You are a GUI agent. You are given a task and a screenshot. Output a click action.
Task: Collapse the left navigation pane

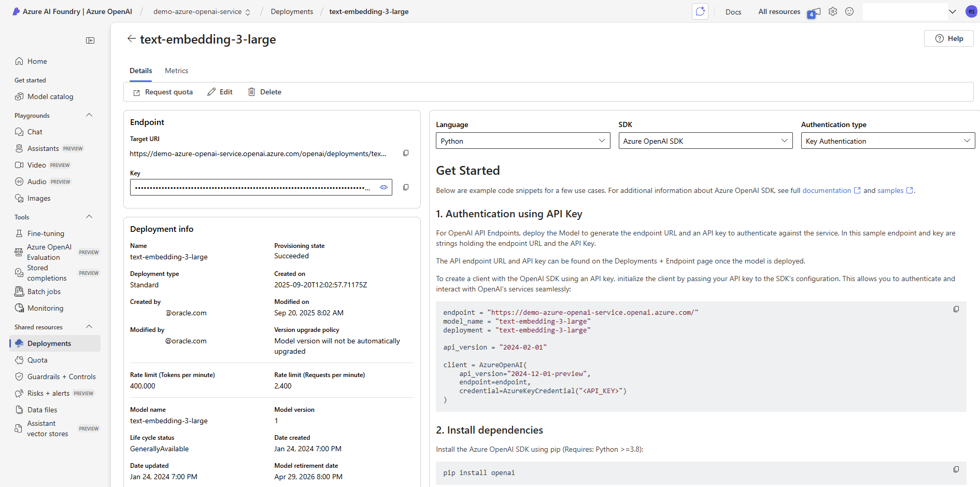90,40
